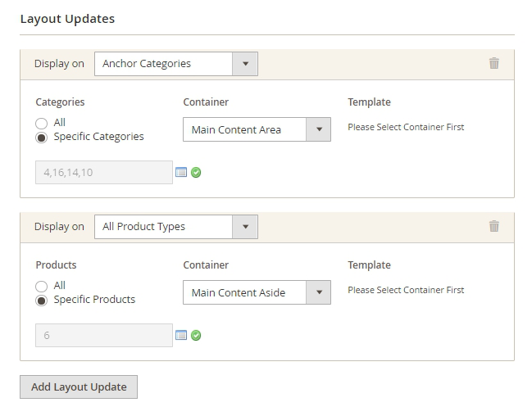
Task: Click Specific Categories label text
Action: pos(98,137)
